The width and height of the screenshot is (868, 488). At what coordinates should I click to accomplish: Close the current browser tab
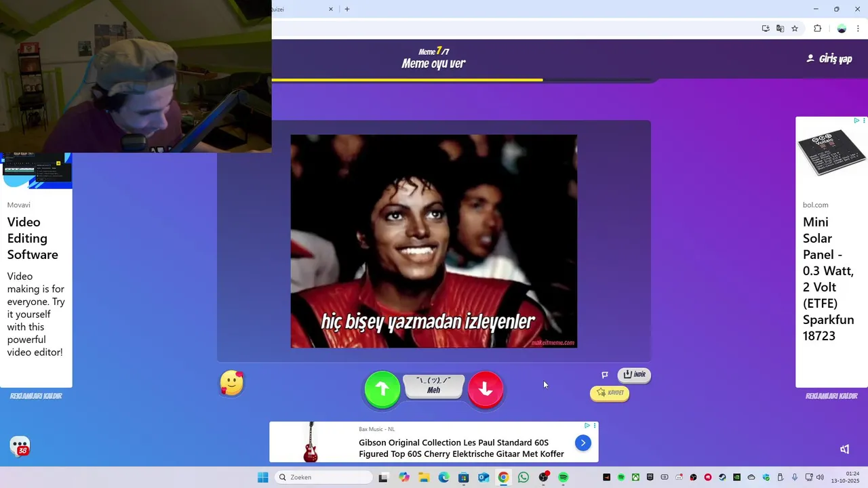(x=331, y=9)
